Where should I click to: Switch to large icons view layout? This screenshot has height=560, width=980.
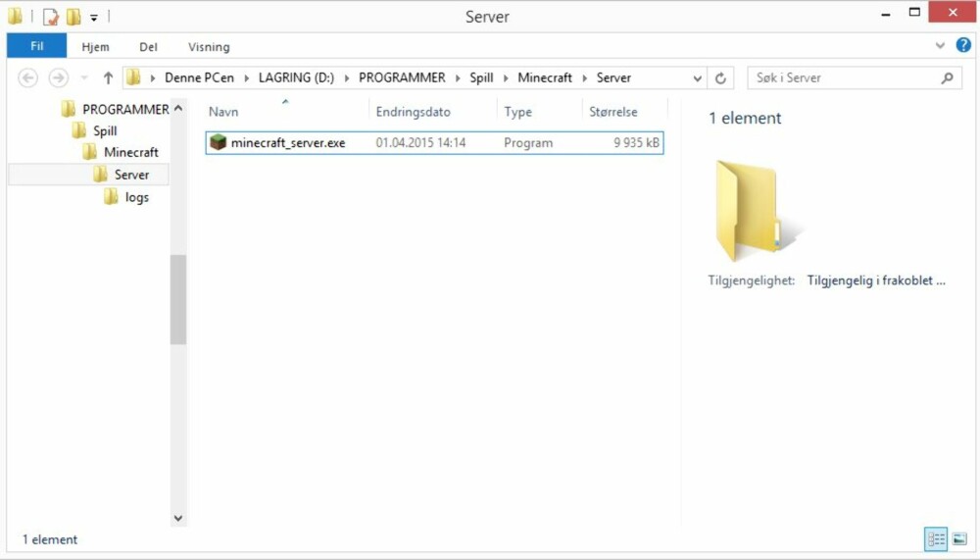(959, 538)
